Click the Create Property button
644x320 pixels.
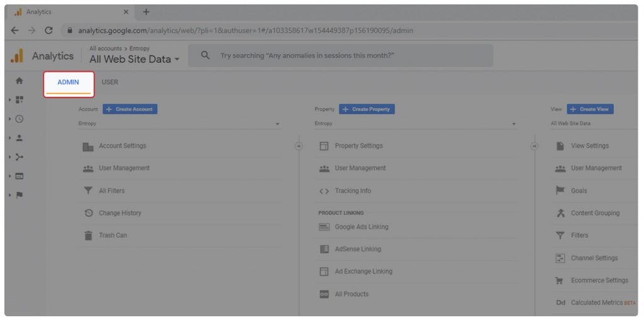point(367,109)
